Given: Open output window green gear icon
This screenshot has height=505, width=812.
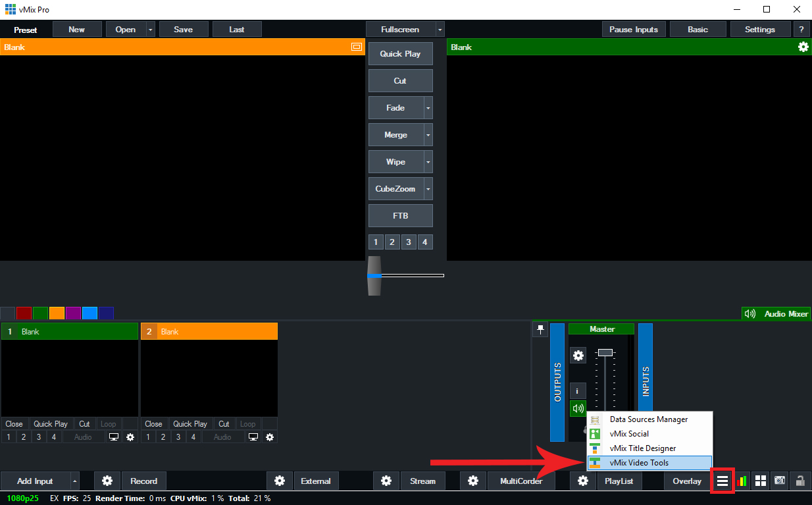Looking at the screenshot, I should [803, 47].
